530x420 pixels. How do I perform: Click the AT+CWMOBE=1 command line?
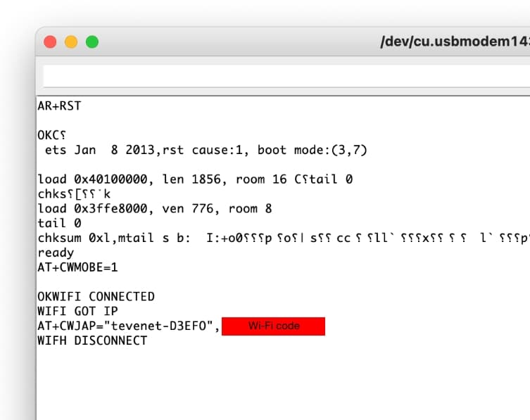pos(82,267)
